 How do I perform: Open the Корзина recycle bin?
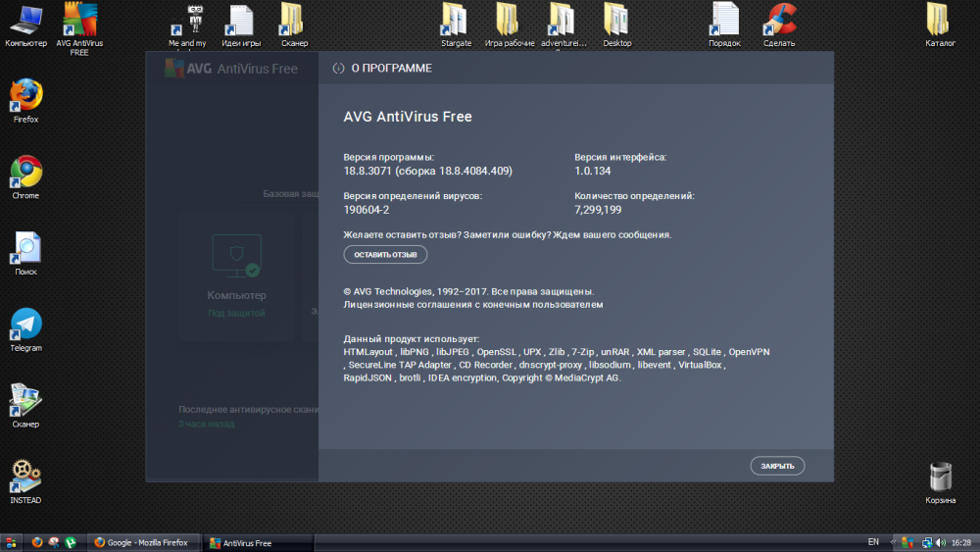click(x=940, y=482)
